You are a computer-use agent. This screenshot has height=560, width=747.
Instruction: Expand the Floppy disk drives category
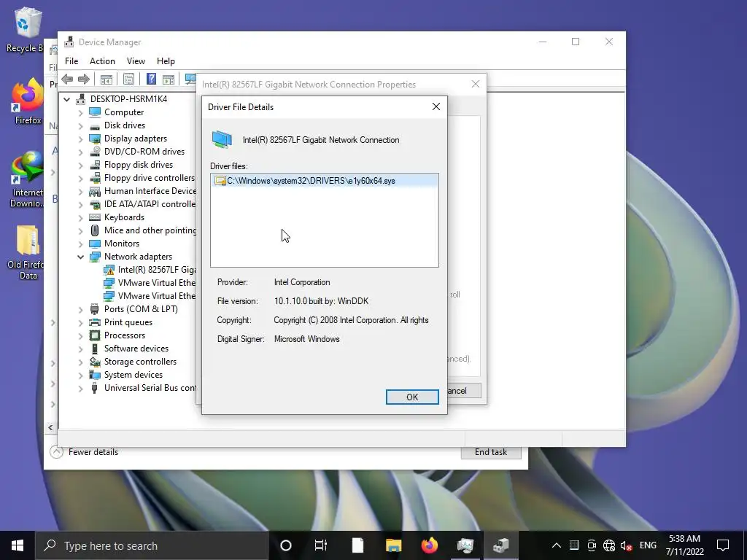(x=80, y=165)
